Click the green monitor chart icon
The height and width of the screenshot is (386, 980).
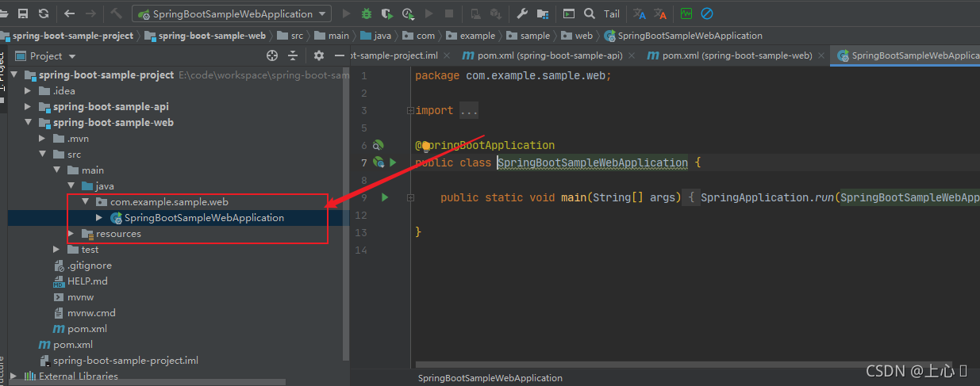[x=686, y=13]
